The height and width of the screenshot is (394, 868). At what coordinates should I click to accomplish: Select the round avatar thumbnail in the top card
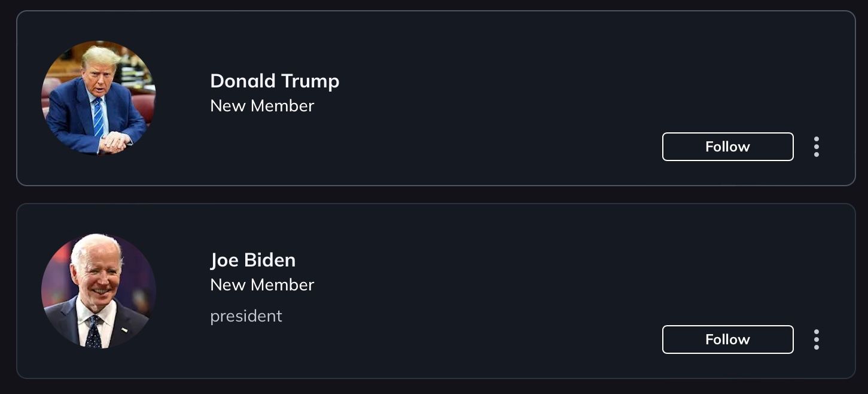[99, 98]
